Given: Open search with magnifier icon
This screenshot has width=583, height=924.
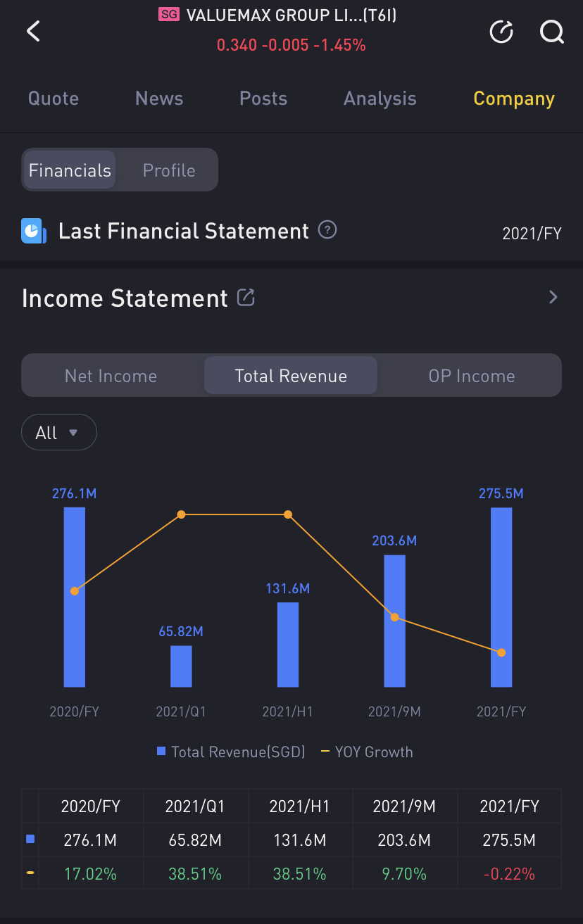Looking at the screenshot, I should point(551,32).
